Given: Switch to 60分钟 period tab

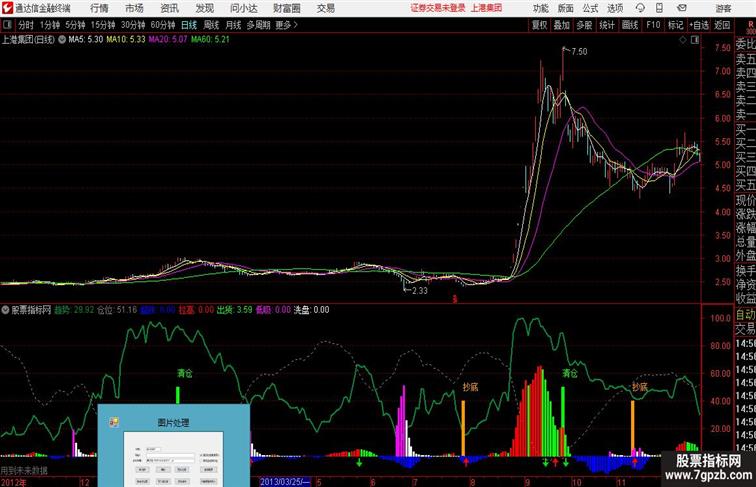Looking at the screenshot, I should [x=163, y=25].
